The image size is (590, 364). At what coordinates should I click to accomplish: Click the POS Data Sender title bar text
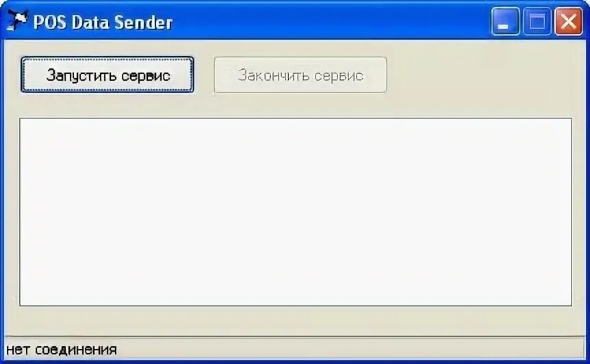coord(103,22)
